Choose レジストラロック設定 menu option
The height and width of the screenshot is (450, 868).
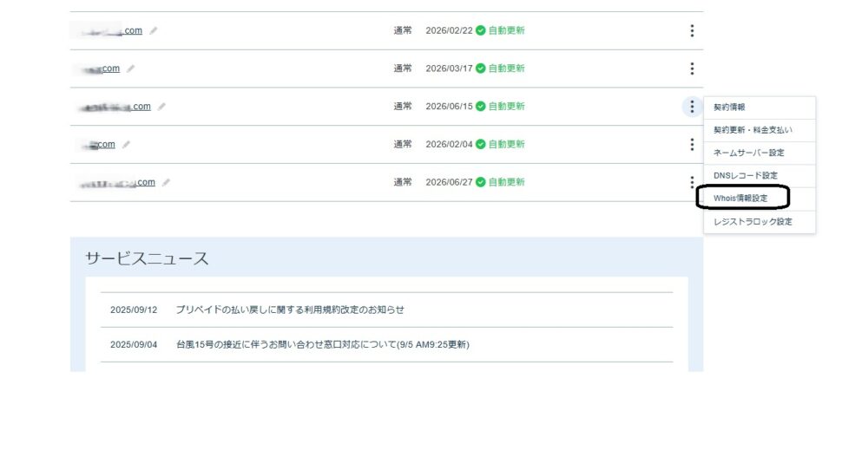point(752,221)
